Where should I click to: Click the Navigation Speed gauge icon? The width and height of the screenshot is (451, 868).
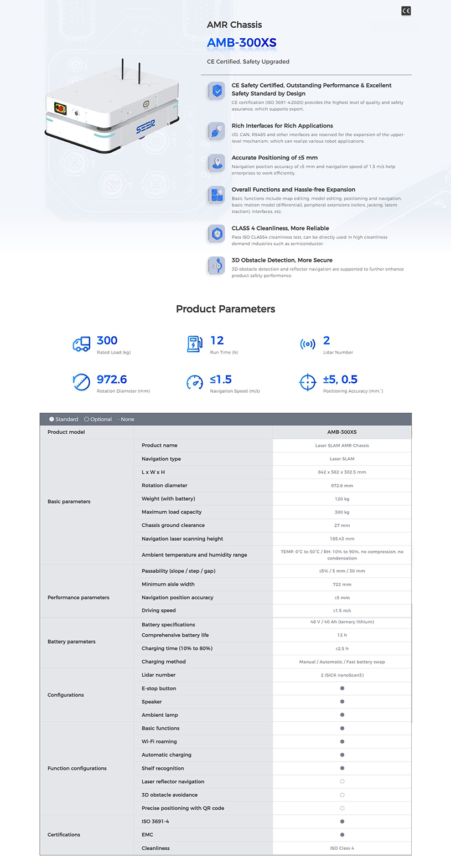point(194,382)
